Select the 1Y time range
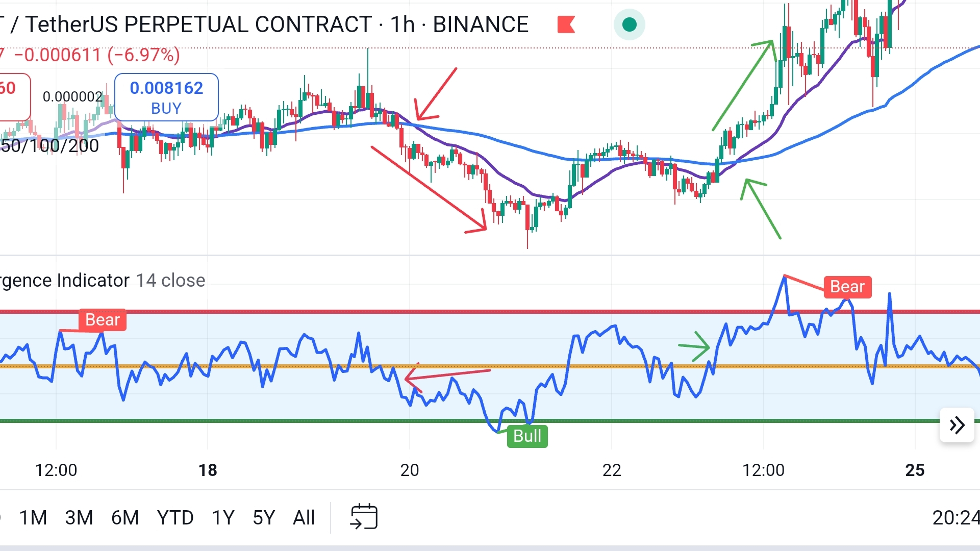This screenshot has width=980, height=551. pyautogui.click(x=223, y=518)
